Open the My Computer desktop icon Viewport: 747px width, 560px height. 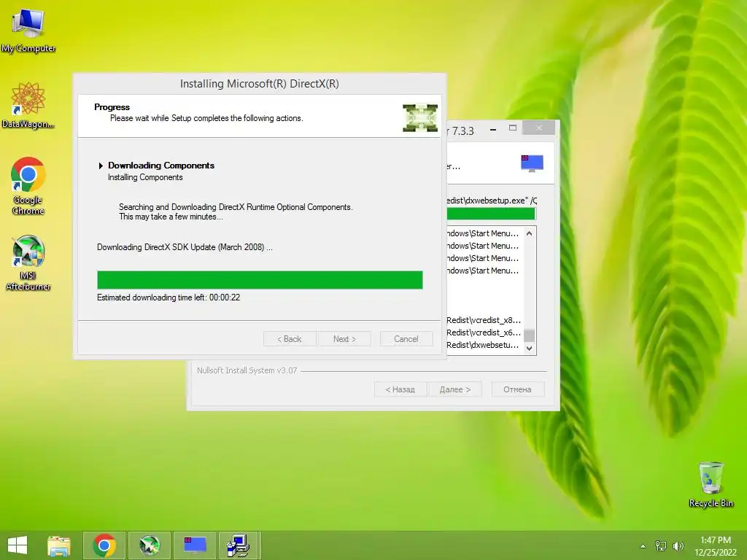(x=28, y=31)
